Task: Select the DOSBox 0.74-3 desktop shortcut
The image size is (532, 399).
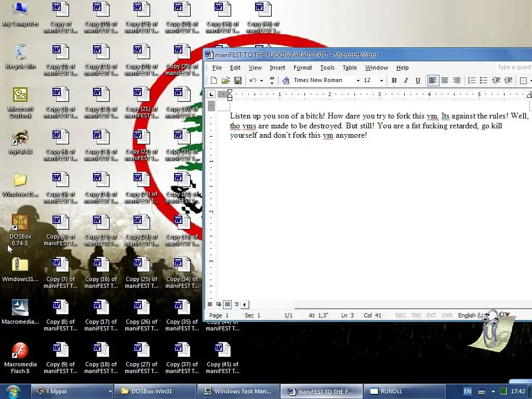Action: point(20,230)
